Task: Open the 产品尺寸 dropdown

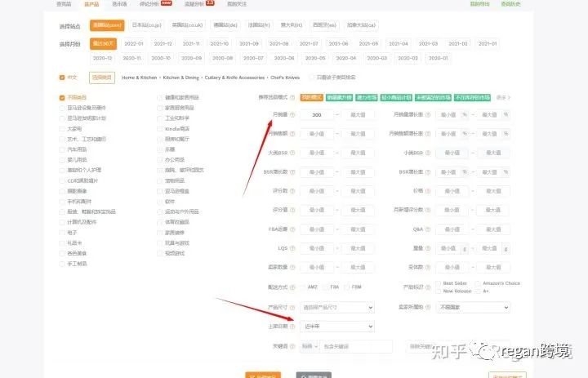Action: pyautogui.click(x=337, y=307)
